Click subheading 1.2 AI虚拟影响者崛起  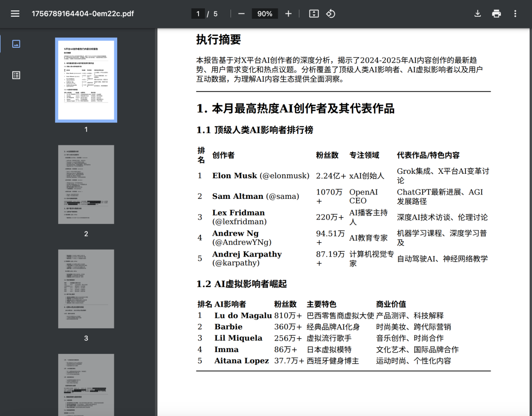241,284
